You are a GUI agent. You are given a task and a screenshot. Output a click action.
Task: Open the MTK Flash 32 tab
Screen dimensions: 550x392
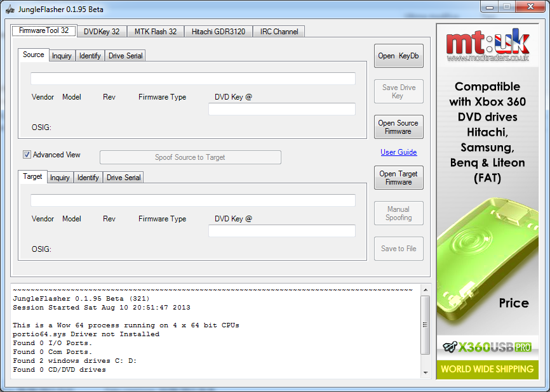click(156, 32)
